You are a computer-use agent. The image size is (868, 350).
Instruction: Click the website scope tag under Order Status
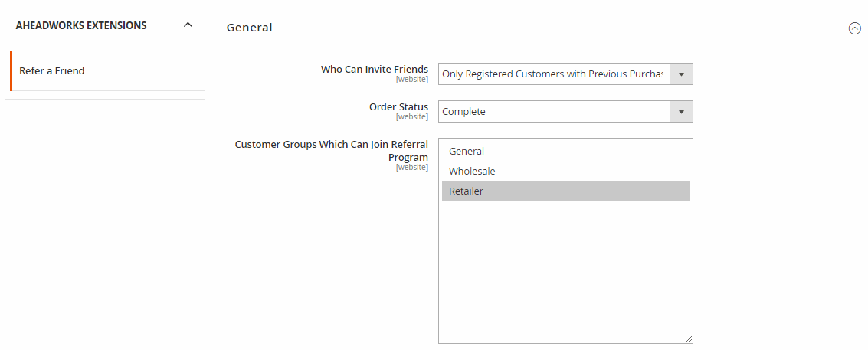pos(411,117)
